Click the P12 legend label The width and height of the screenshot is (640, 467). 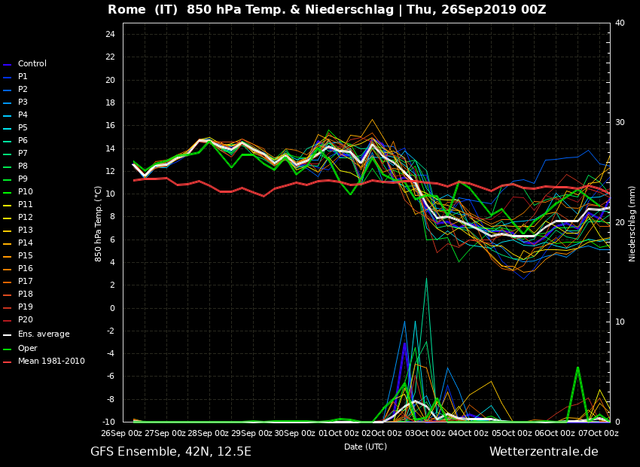tap(25, 217)
